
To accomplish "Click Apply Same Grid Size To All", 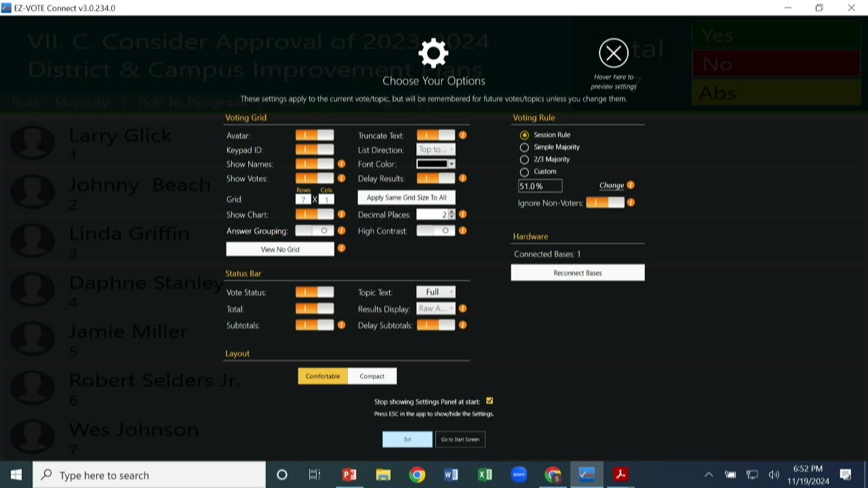I will click(406, 197).
